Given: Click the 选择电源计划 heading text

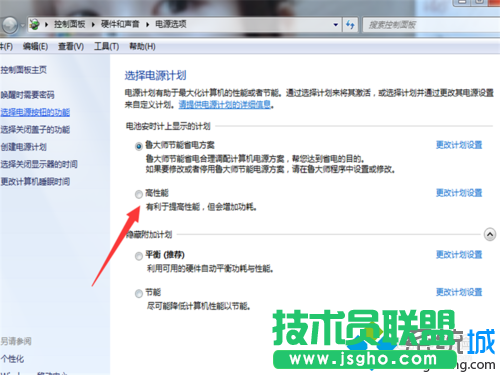Looking at the screenshot, I should pyautogui.click(x=155, y=76).
